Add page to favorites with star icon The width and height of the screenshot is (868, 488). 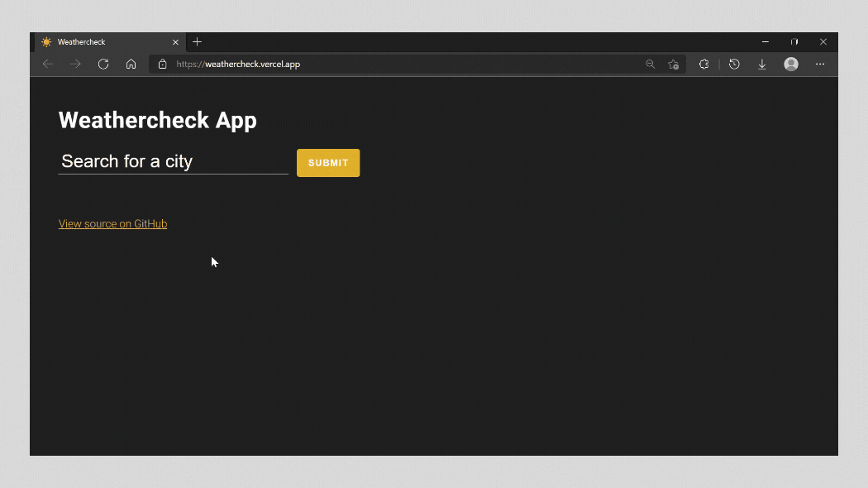point(673,65)
